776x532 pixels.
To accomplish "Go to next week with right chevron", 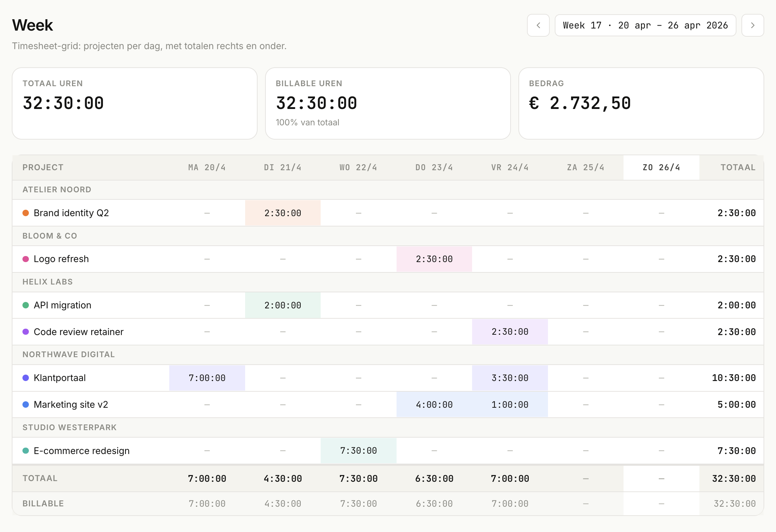I will [x=752, y=25].
